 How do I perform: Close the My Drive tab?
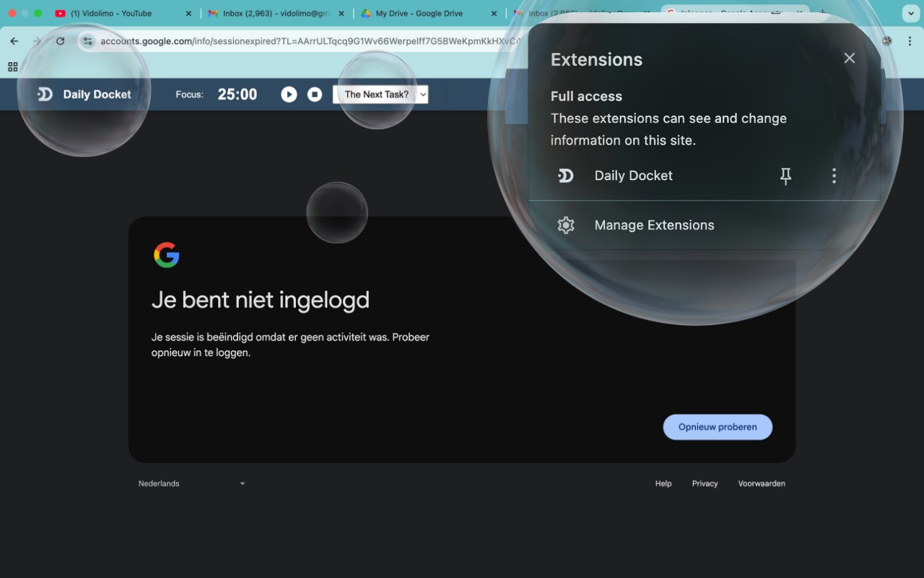click(494, 13)
